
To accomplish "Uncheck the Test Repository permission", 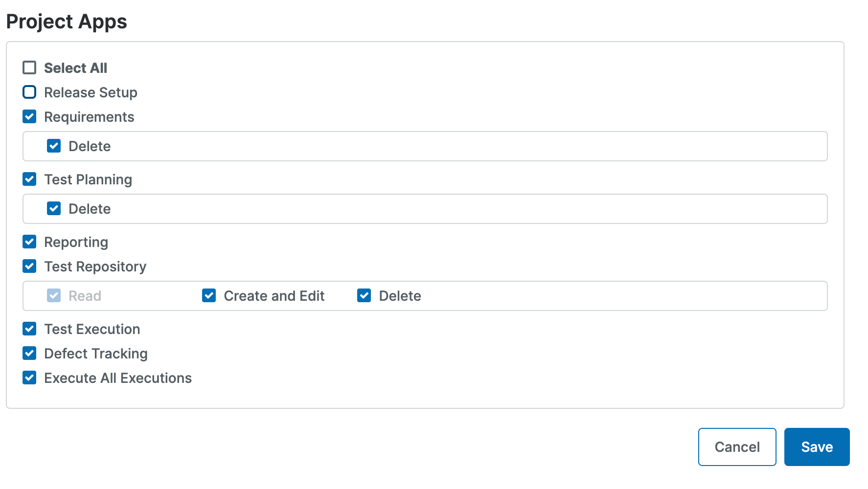I will 29,266.
